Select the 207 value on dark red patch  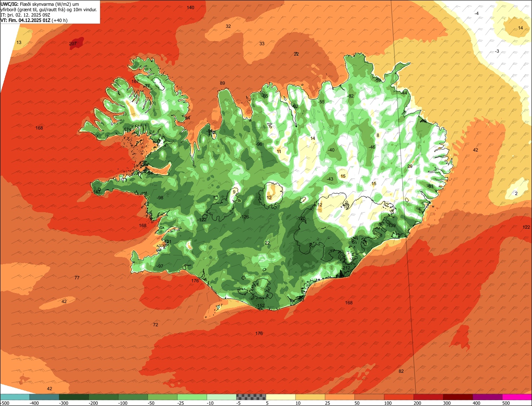(x=73, y=44)
